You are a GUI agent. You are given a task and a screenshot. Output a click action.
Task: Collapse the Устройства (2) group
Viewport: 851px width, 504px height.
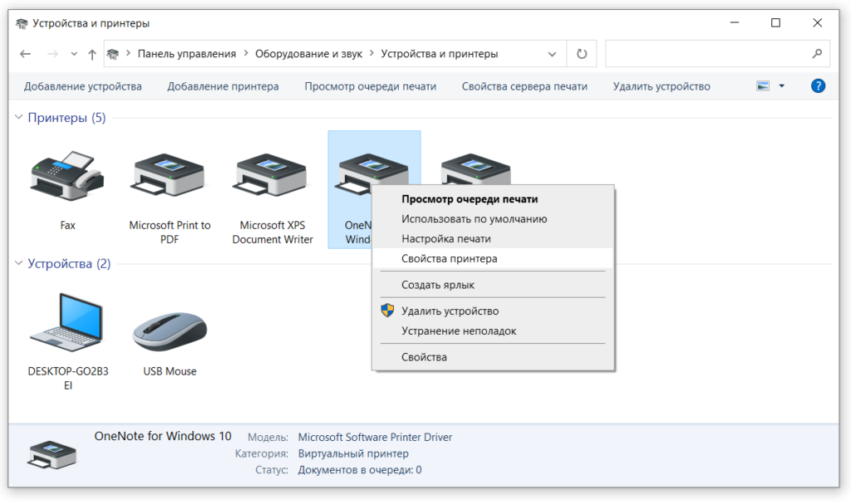click(19, 264)
